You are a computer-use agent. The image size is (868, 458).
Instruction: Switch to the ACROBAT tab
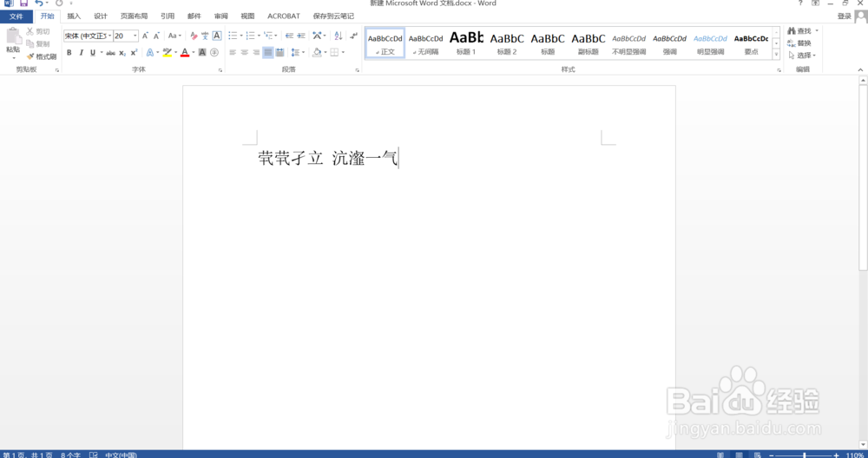click(x=284, y=16)
